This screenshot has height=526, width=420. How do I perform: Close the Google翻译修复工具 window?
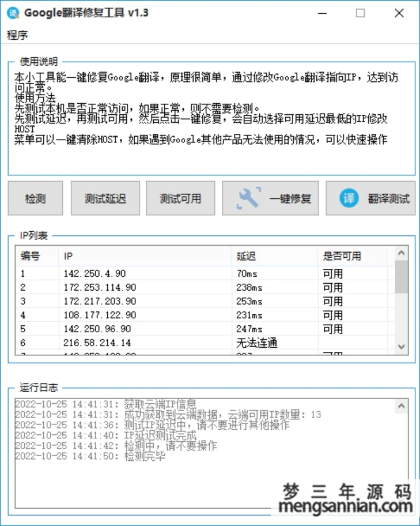pos(399,13)
